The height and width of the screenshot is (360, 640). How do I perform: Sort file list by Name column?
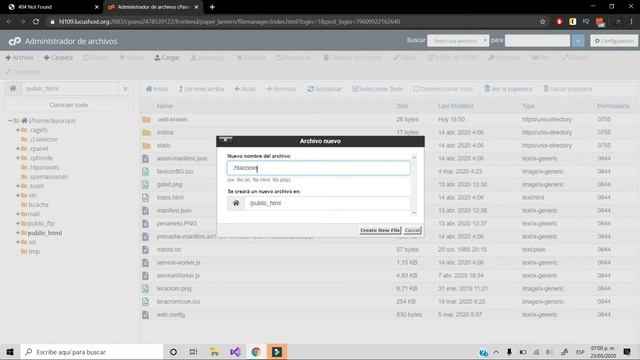click(164, 106)
